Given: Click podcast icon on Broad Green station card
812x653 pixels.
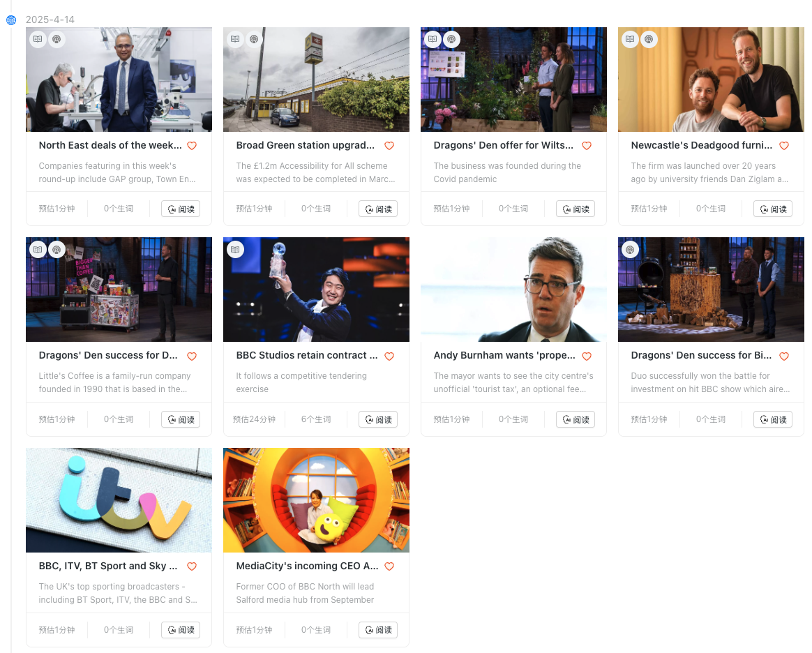Looking at the screenshot, I should 254,39.
